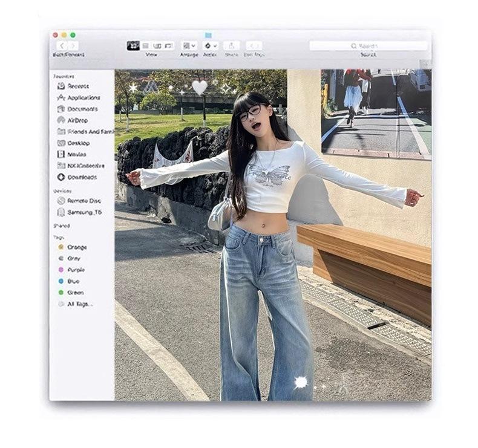Click the Share toolbar button

tap(231, 46)
